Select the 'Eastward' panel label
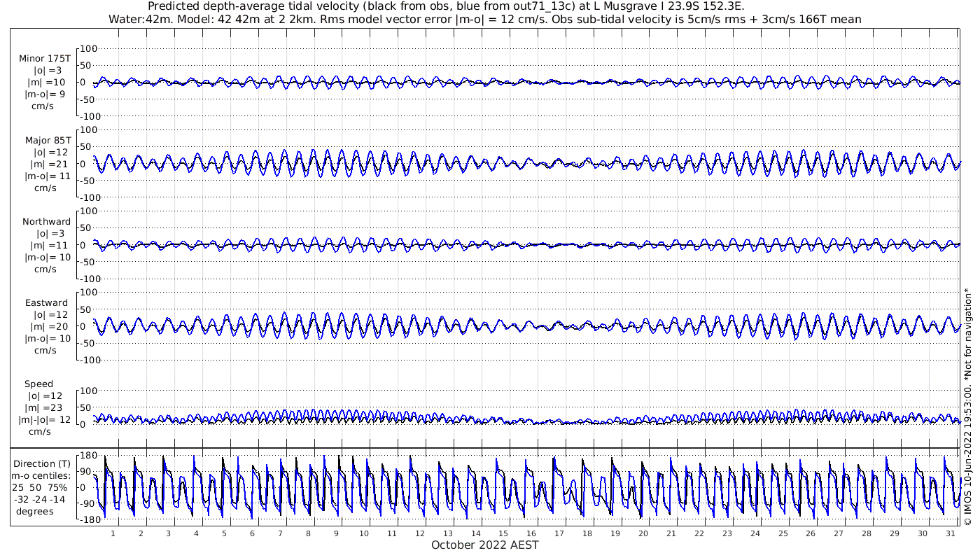This screenshot has height=560, width=980. click(47, 303)
